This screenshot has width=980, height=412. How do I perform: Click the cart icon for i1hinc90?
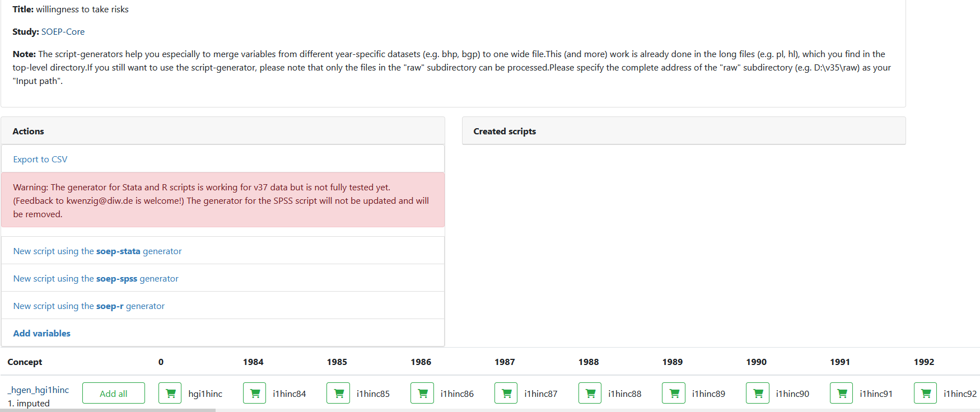758,393
